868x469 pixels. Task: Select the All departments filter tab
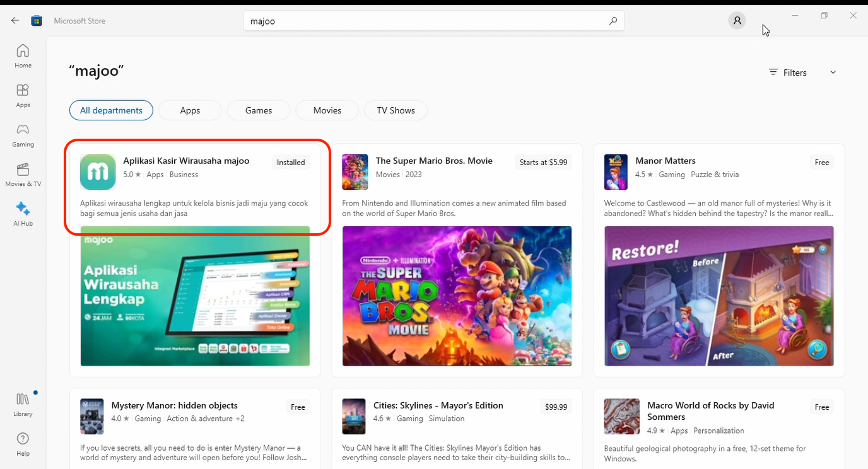coord(111,110)
